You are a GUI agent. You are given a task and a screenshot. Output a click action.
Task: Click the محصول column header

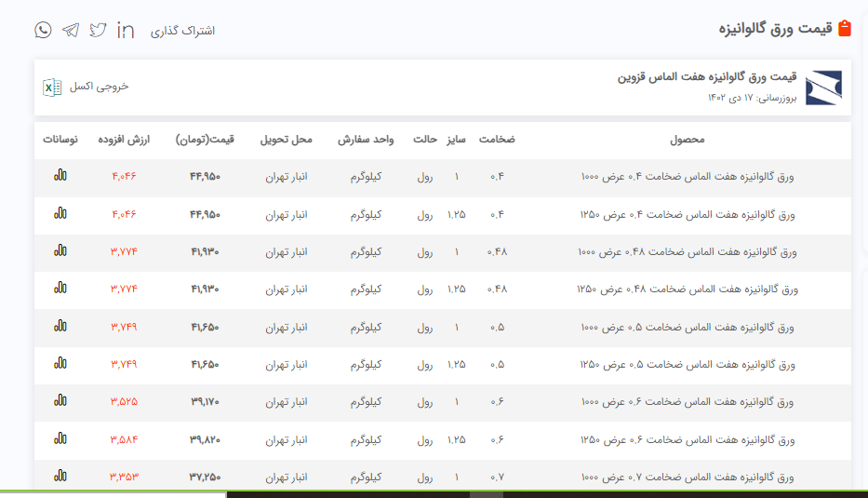click(x=688, y=140)
